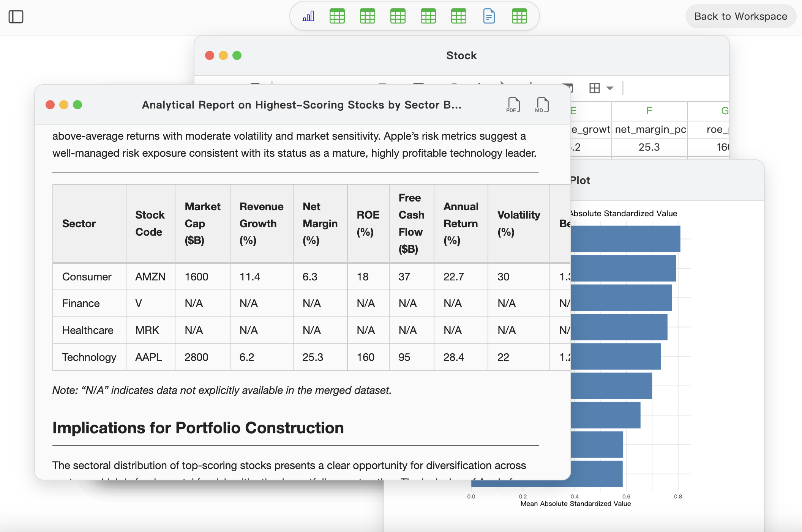Expand the borders dropdown arrow in Stock window
The width and height of the screenshot is (802, 532).
tap(610, 88)
